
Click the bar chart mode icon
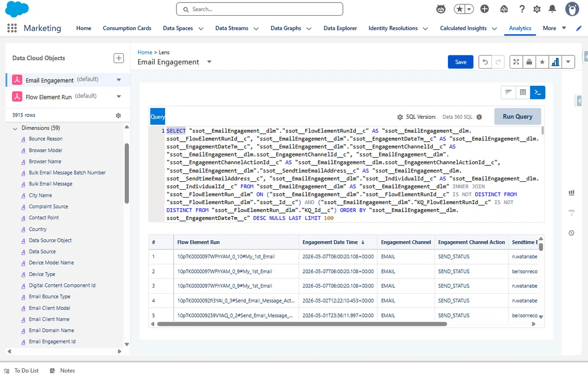point(555,62)
